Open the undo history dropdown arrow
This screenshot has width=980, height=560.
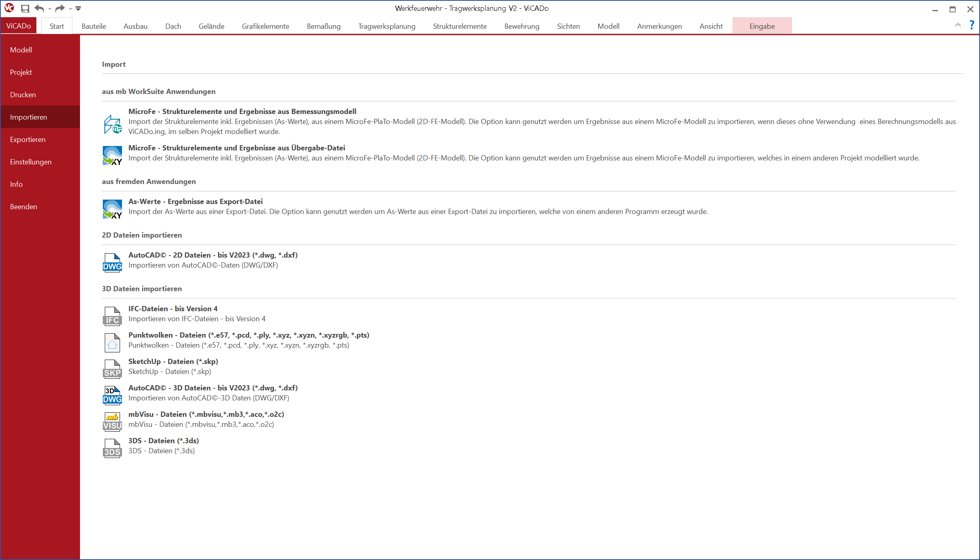click(50, 9)
